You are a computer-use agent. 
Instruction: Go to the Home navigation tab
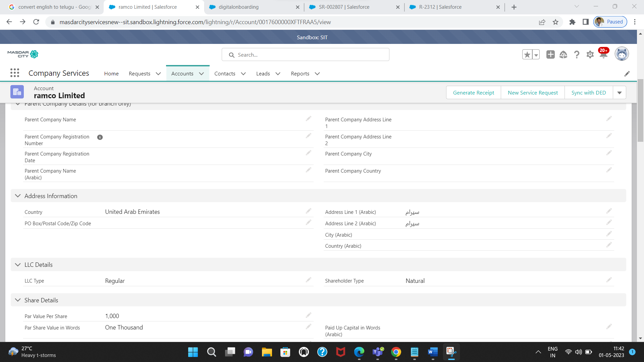pyautogui.click(x=111, y=74)
